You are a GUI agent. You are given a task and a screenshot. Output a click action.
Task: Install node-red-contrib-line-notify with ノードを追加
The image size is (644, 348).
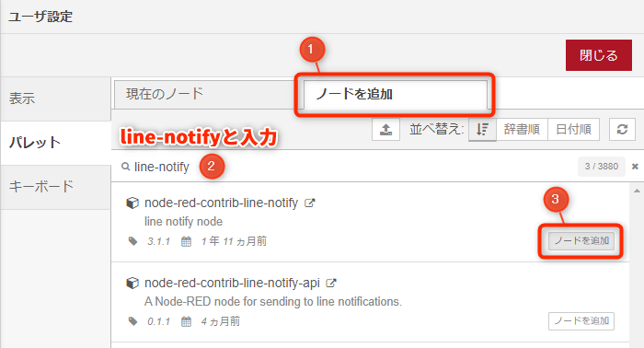pyautogui.click(x=581, y=241)
